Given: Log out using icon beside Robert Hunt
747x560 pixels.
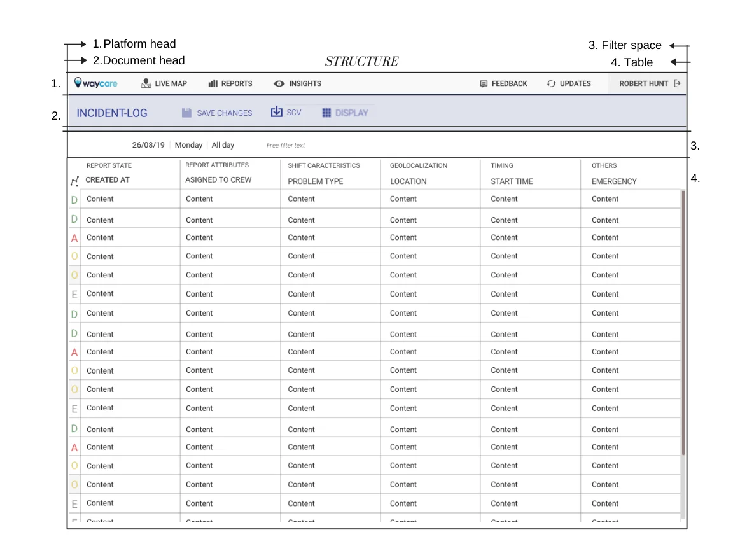Looking at the screenshot, I should (677, 83).
